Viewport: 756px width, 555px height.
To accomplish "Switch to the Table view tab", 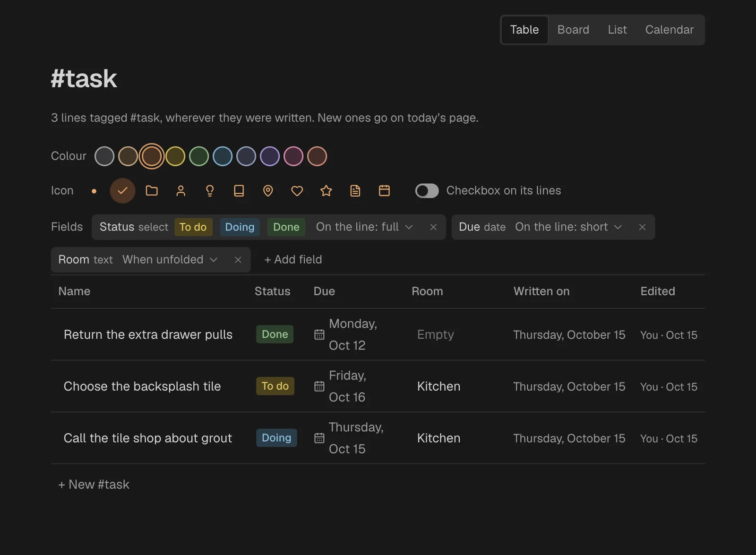I will 524,30.
